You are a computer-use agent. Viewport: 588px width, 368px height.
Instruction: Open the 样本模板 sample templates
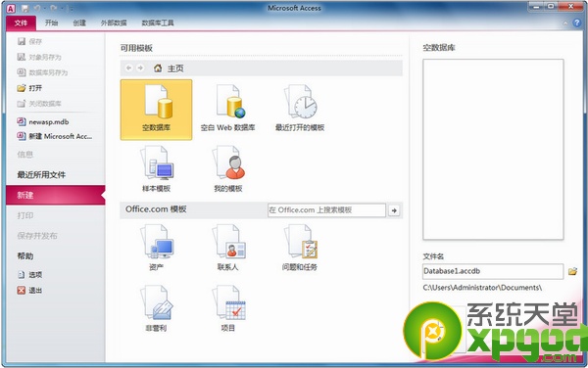156,169
